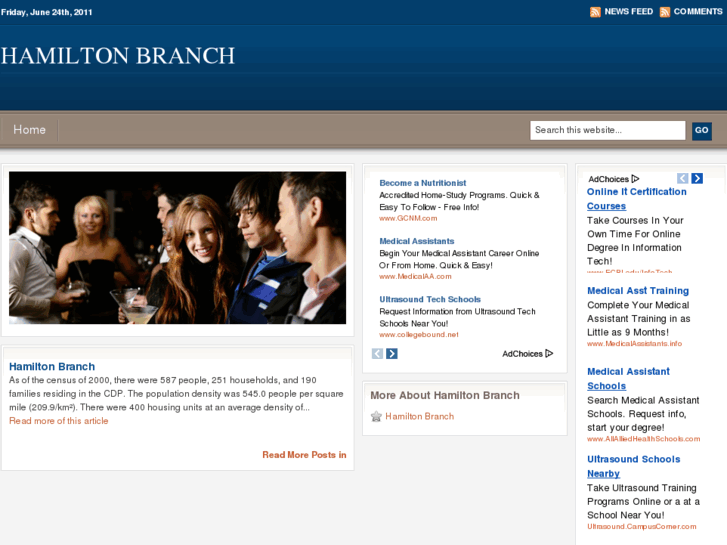The height and width of the screenshot is (545, 727).
Task: Visit www.collegebound.net ad link
Action: pyautogui.click(x=419, y=334)
